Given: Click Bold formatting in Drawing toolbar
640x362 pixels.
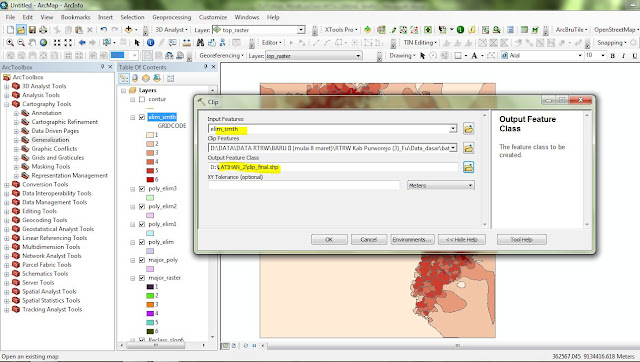Looking at the screenshot, I should pyautogui.click(x=613, y=56).
